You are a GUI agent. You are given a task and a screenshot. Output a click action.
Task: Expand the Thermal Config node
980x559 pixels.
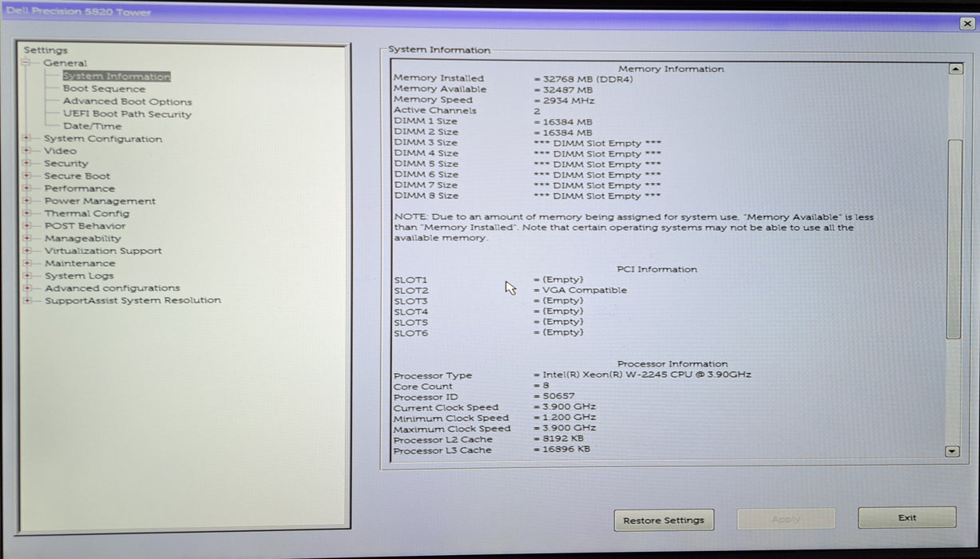pos(26,213)
